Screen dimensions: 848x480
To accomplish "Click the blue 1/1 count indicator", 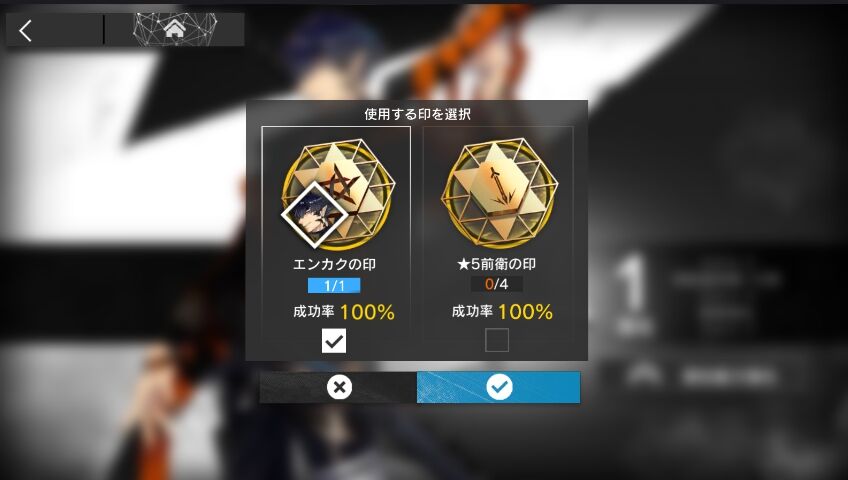I will [x=334, y=285].
